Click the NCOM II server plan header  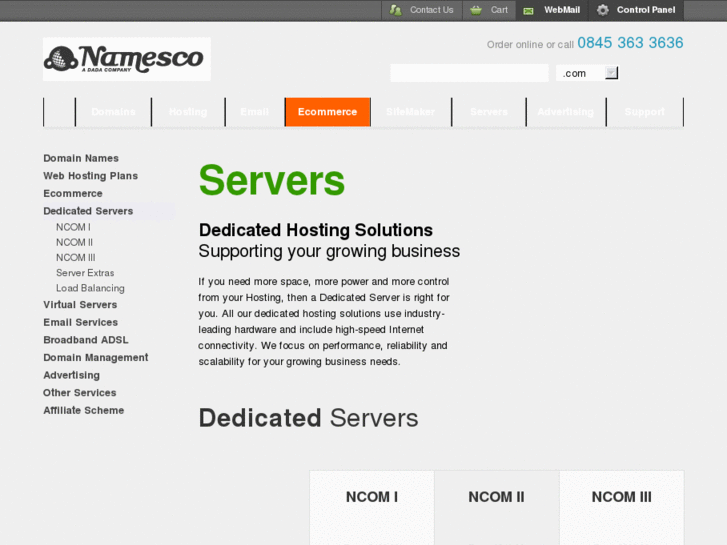point(496,497)
